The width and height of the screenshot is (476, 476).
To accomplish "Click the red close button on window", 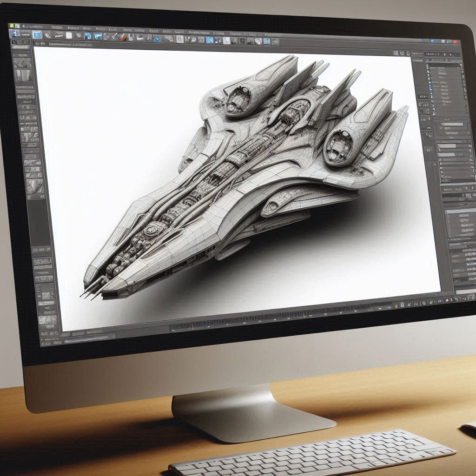I will point(455,43).
